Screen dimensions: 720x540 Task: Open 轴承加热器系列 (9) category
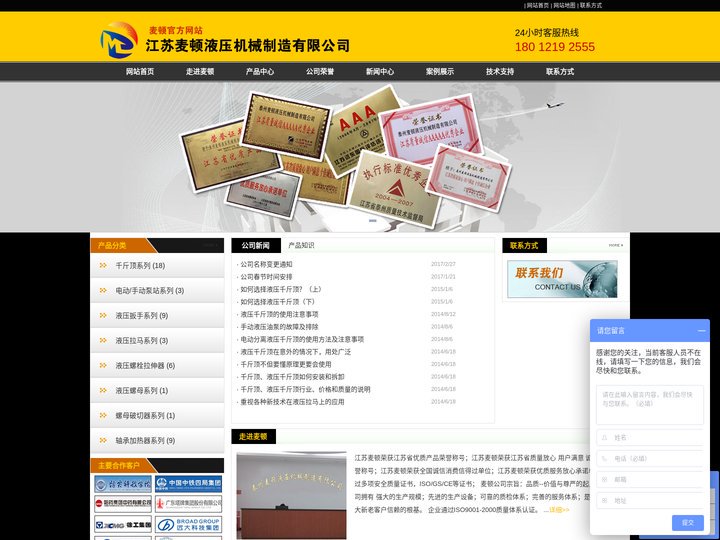145,440
